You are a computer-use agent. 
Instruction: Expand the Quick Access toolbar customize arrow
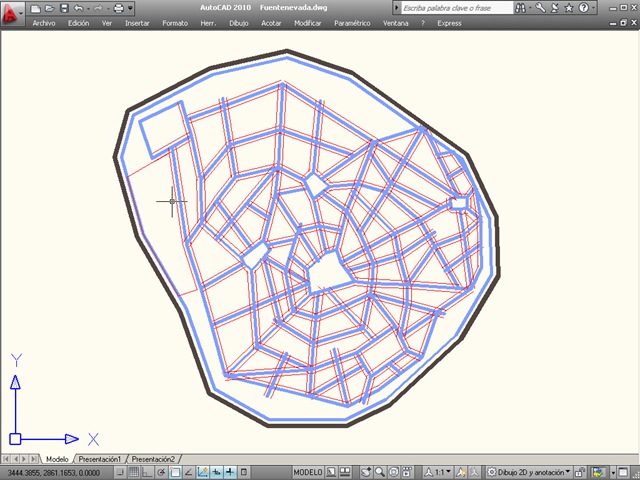point(130,8)
